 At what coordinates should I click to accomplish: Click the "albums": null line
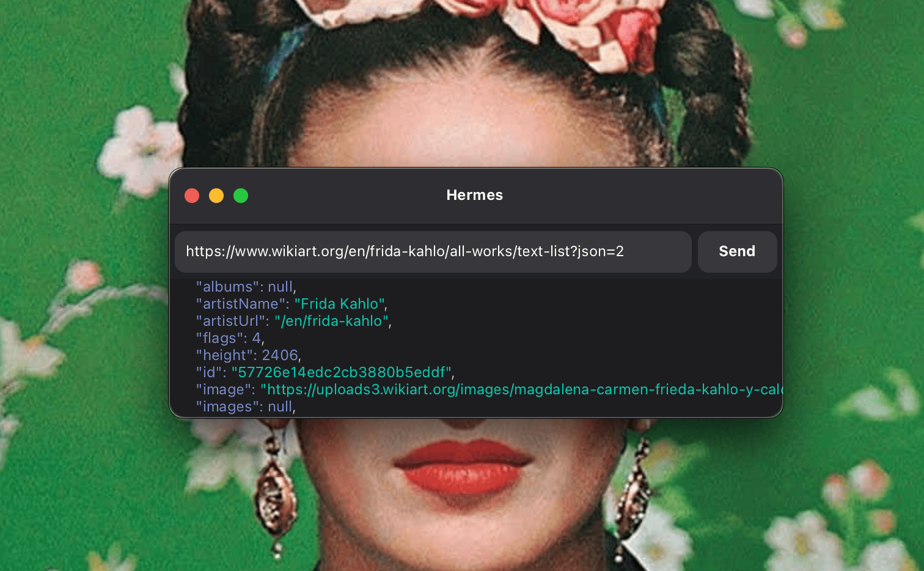246,287
